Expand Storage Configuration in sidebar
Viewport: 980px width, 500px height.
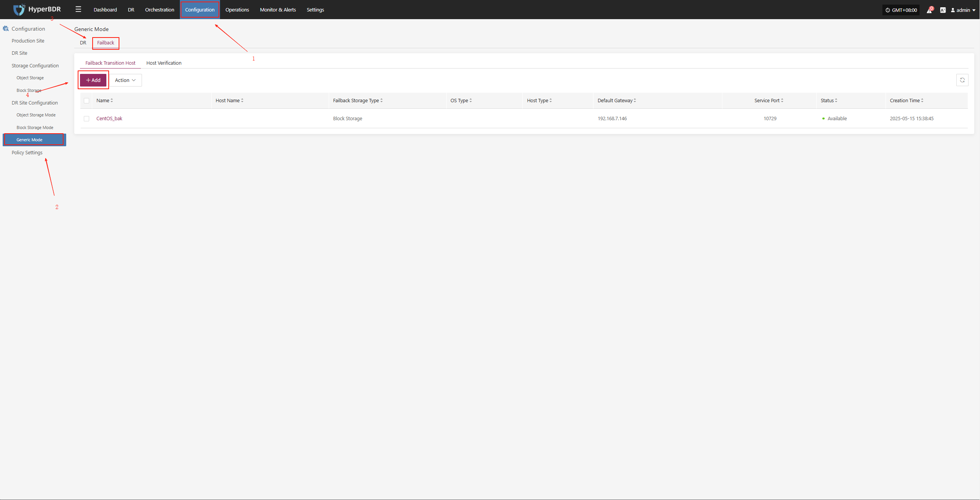pyautogui.click(x=35, y=66)
